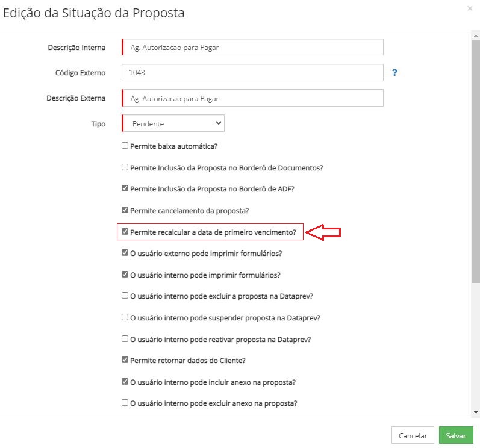Click the blue question mark help icon
This screenshot has height=448, width=480.
pyautogui.click(x=394, y=72)
